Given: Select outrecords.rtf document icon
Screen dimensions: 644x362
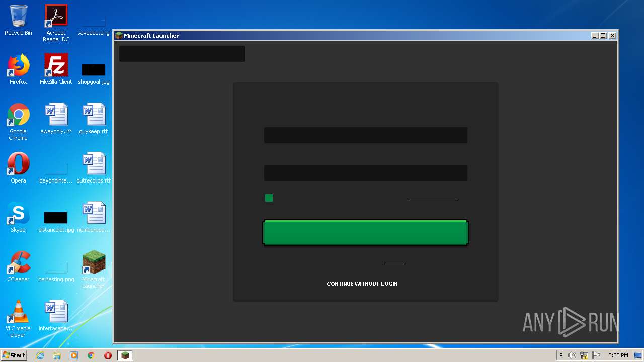Looking at the screenshot, I should [x=94, y=168].
